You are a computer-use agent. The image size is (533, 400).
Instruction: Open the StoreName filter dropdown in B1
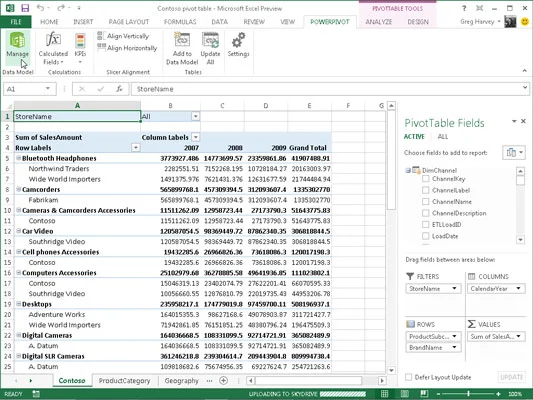point(195,117)
